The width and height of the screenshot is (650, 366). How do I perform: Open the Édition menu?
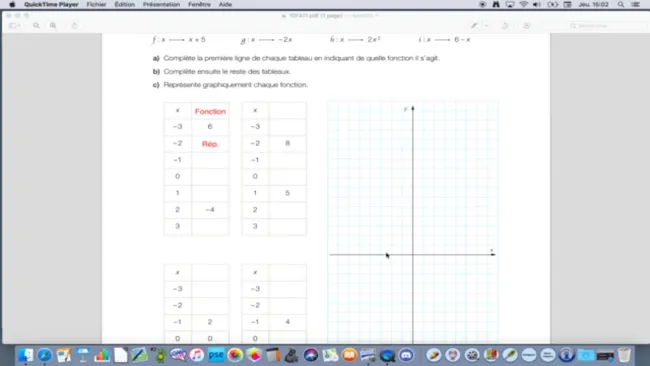click(125, 5)
